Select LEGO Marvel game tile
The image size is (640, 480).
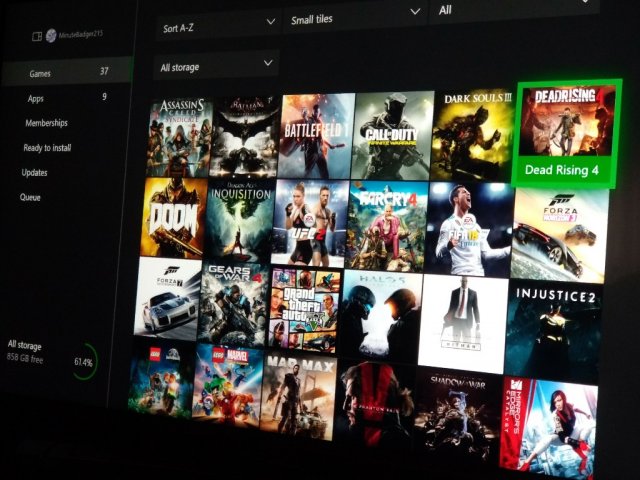(228, 386)
